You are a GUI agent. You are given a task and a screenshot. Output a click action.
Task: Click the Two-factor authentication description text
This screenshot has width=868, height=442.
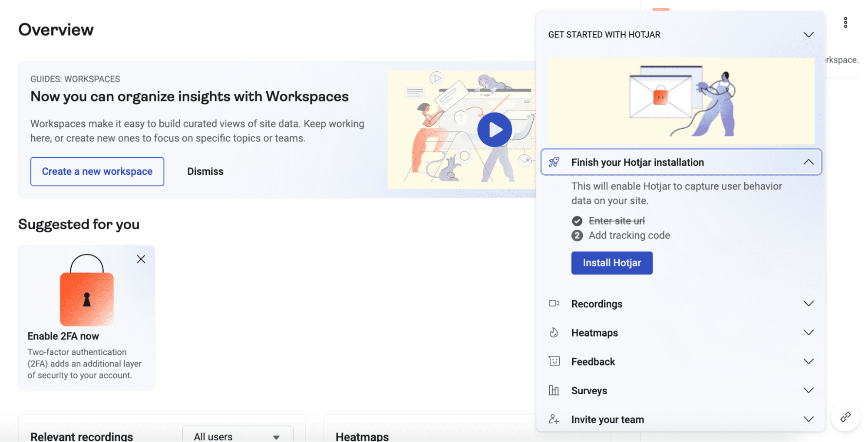point(85,363)
